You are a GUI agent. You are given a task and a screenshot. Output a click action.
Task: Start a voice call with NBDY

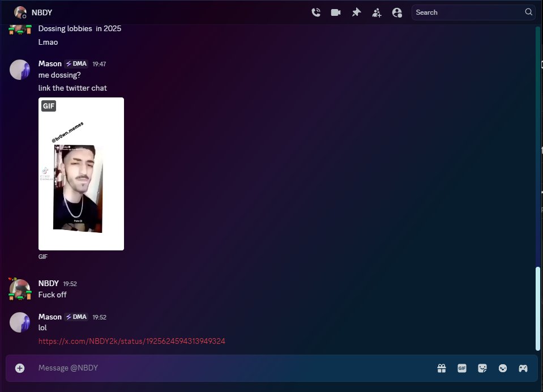coord(316,12)
